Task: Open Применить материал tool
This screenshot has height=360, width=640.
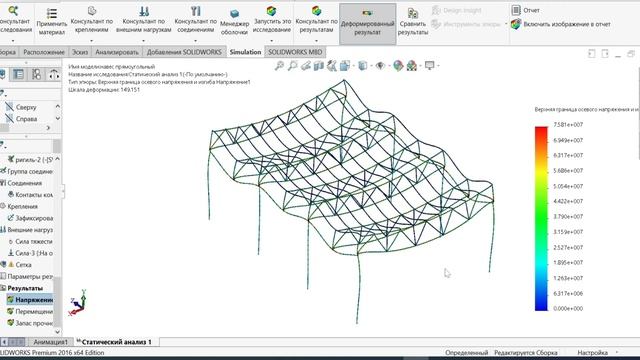Action: tap(52, 22)
